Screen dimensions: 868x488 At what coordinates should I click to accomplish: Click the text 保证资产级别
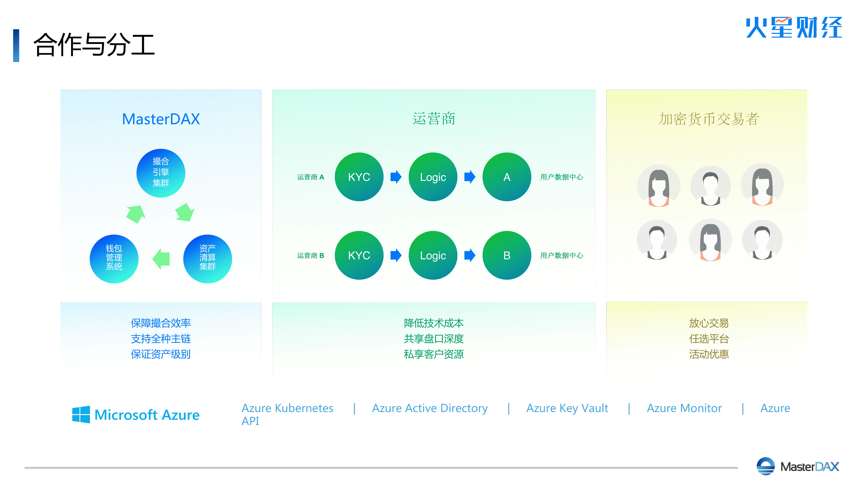(x=161, y=354)
